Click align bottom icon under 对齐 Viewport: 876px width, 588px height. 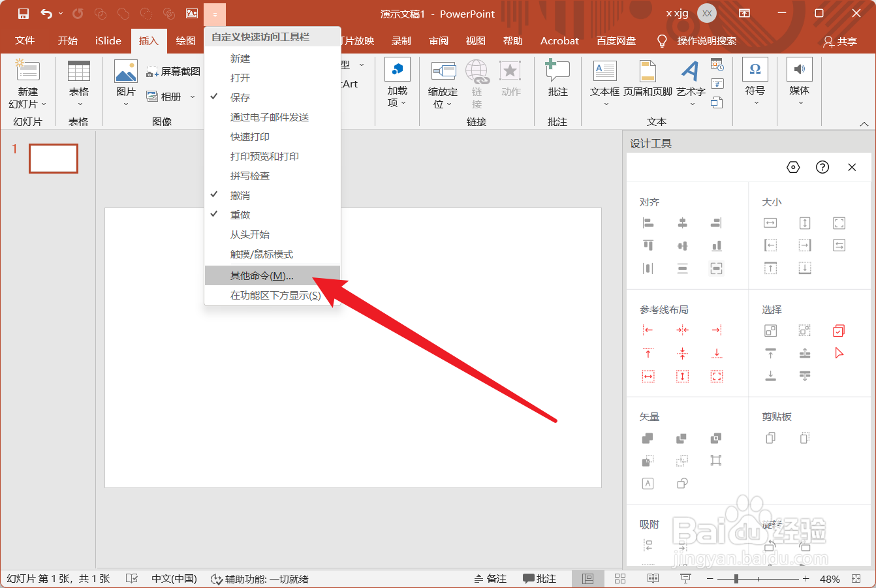click(716, 245)
